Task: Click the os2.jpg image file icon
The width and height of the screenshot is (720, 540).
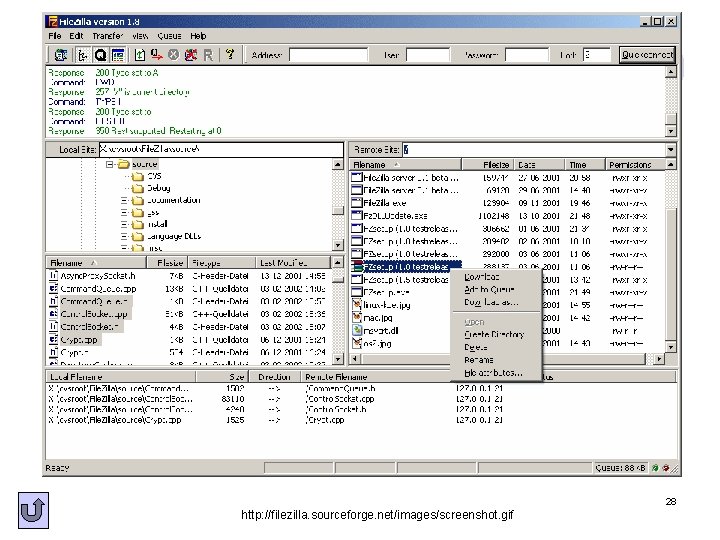Action: coord(357,343)
